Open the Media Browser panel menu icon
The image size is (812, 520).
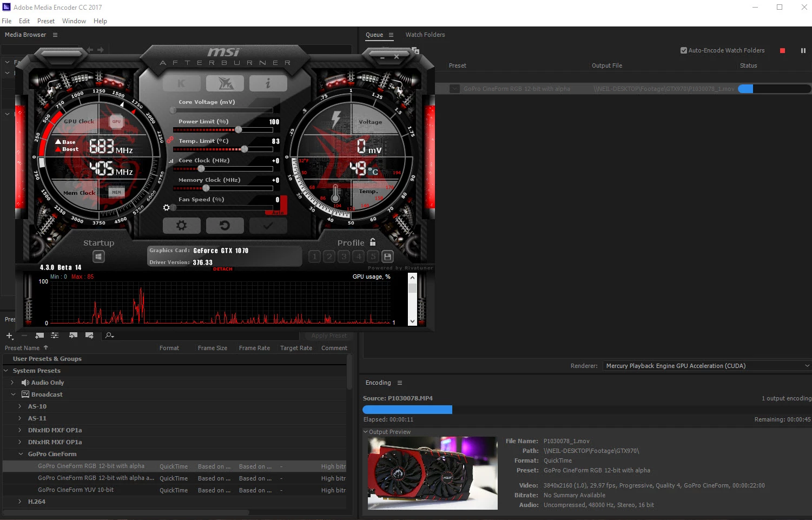(x=55, y=35)
